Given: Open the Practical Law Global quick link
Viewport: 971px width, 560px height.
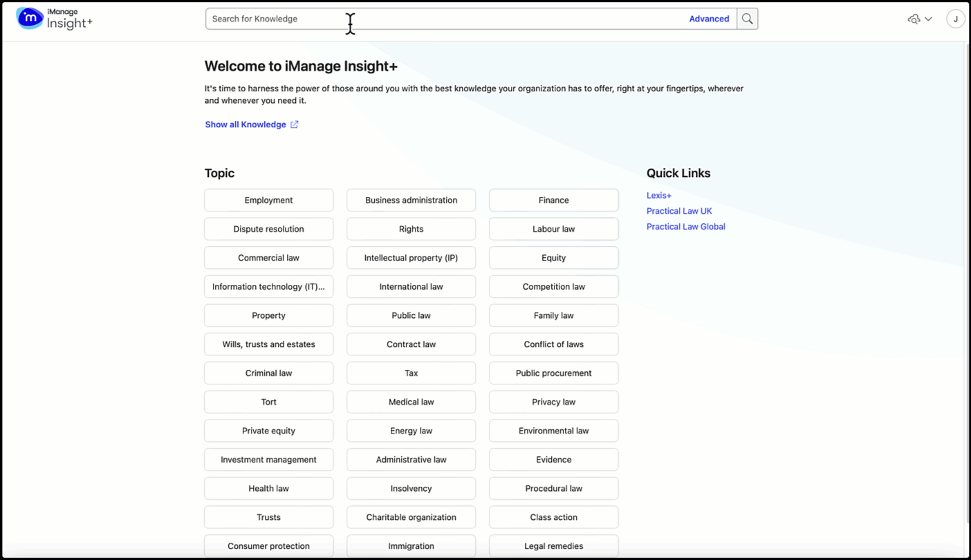Looking at the screenshot, I should 686,227.
